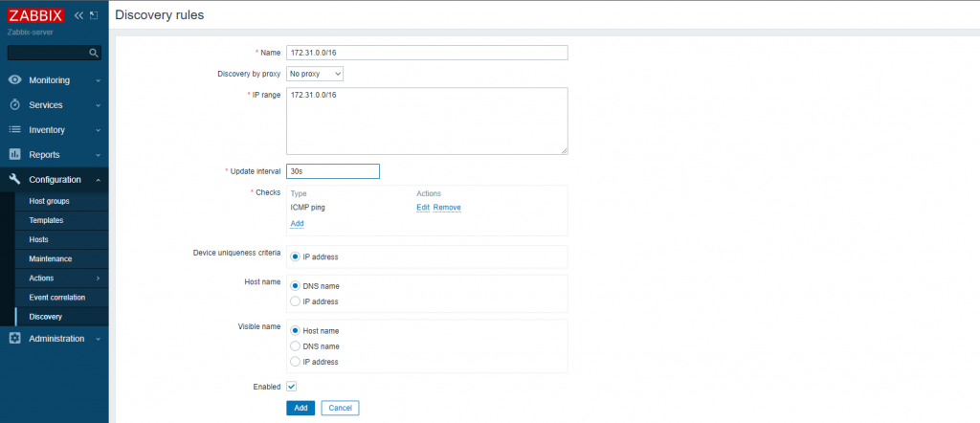
Task: Click the IP range resize handle
Action: pyautogui.click(x=565, y=150)
